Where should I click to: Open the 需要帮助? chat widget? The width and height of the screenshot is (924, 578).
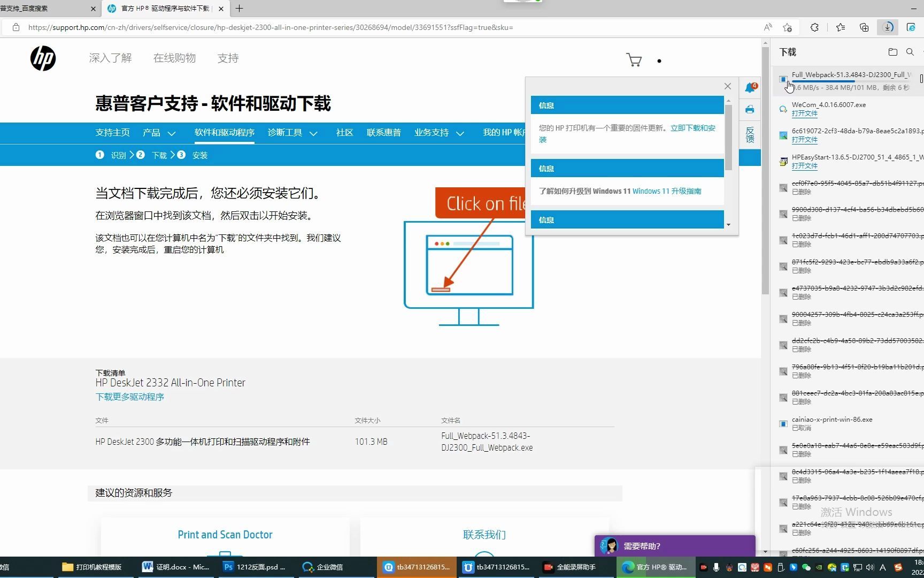[x=675, y=546]
